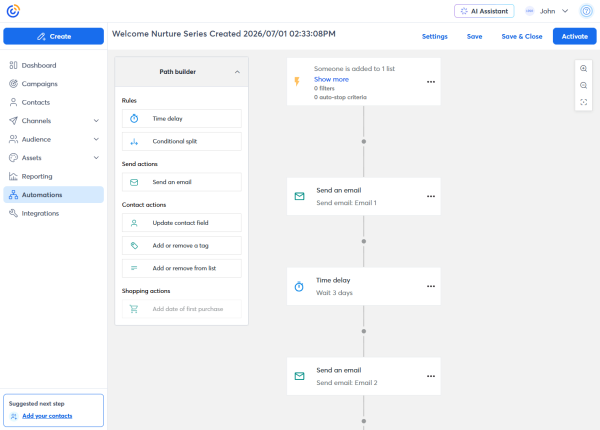Open Email 1 step three-dots menu
Viewport: 600px width, 430px height.
pos(431,196)
